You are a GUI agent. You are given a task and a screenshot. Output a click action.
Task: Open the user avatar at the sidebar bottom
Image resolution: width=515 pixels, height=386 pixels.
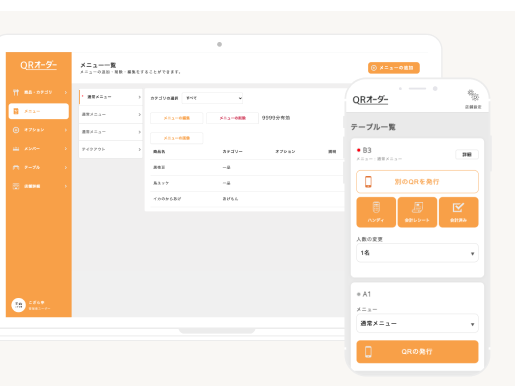pos(18,305)
